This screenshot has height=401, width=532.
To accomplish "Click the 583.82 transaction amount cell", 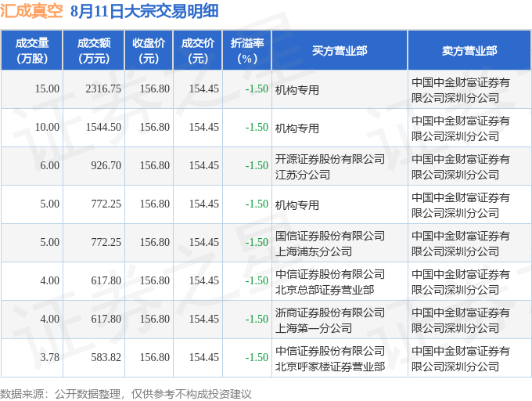I will point(94,358).
